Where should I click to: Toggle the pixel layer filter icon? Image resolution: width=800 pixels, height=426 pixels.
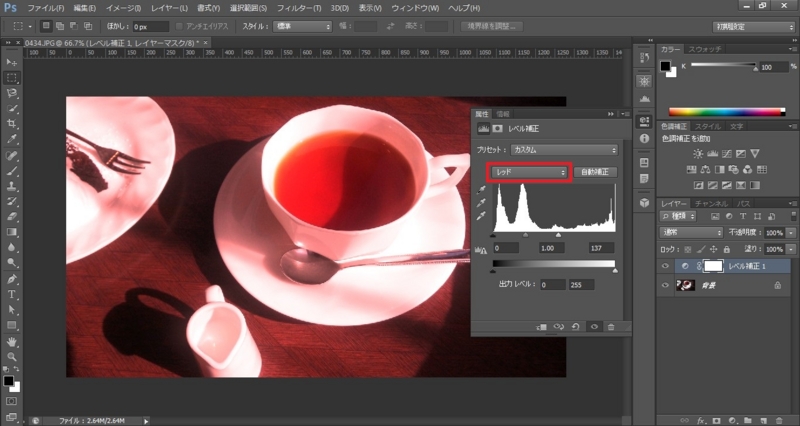point(715,216)
